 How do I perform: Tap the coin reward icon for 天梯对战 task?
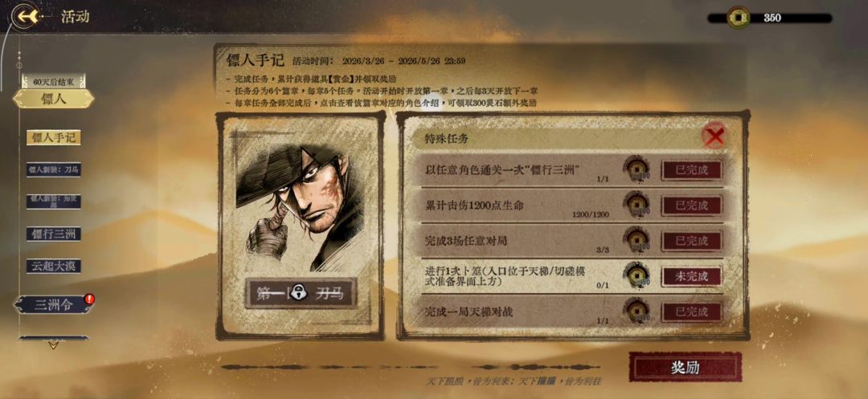click(x=637, y=311)
